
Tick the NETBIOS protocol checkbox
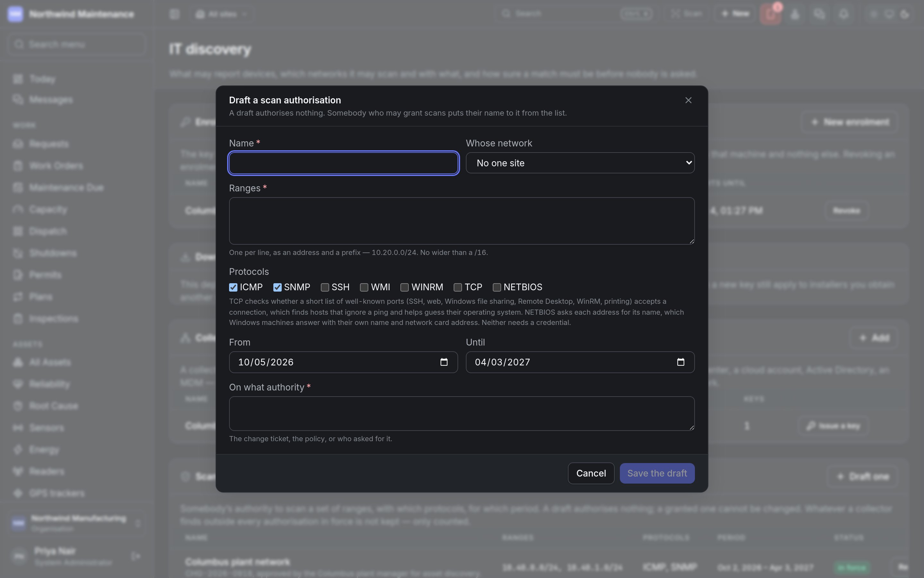(497, 287)
